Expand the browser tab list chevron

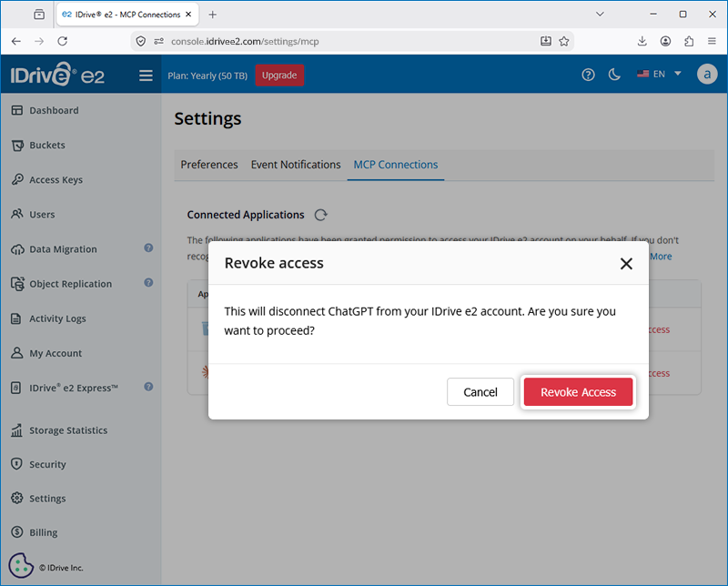[x=600, y=15]
